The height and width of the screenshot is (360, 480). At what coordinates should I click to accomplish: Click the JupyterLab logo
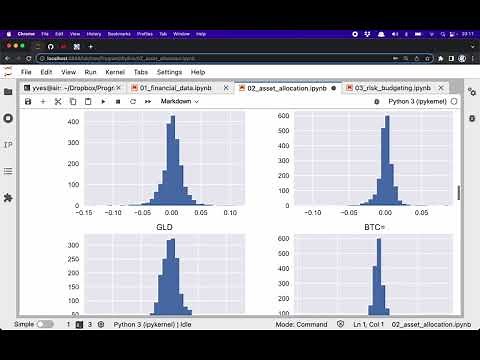8,72
